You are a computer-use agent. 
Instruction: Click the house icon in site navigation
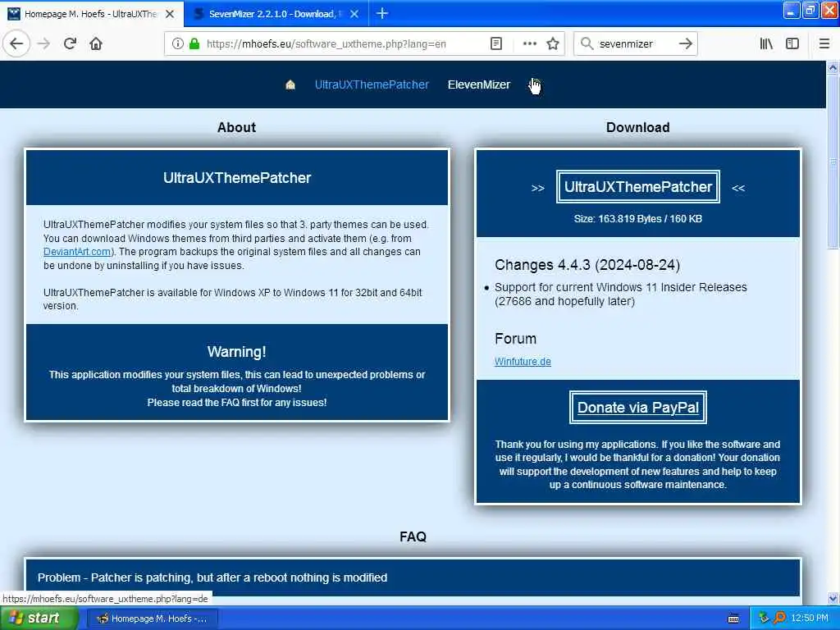click(290, 84)
